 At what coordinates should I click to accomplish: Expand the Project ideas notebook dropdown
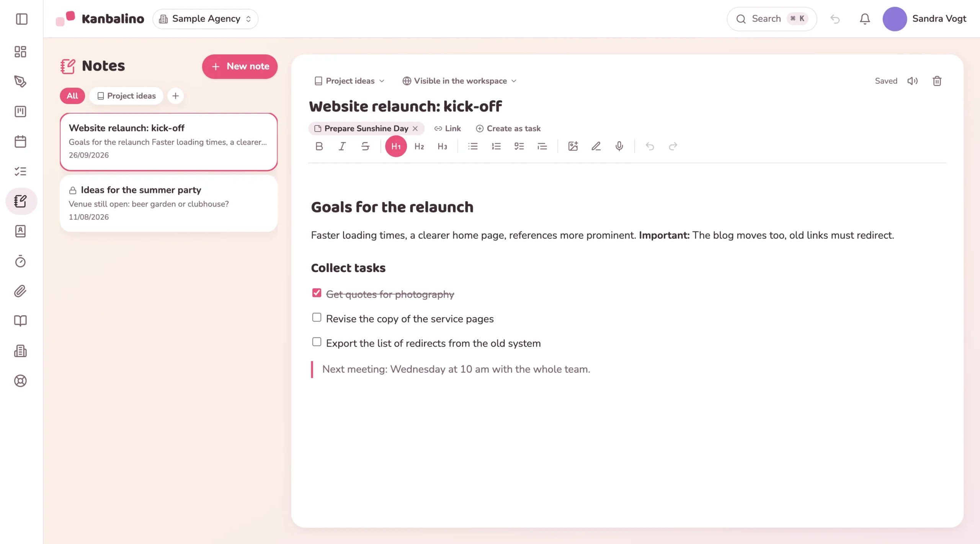[x=349, y=81]
